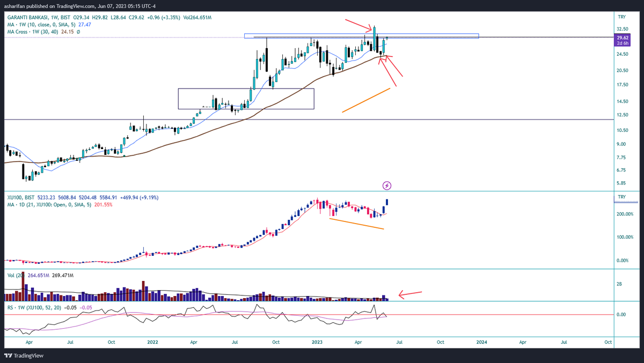Select the XU100, BIST legend title
Viewport: 644px width, 363px height.
(x=20, y=197)
